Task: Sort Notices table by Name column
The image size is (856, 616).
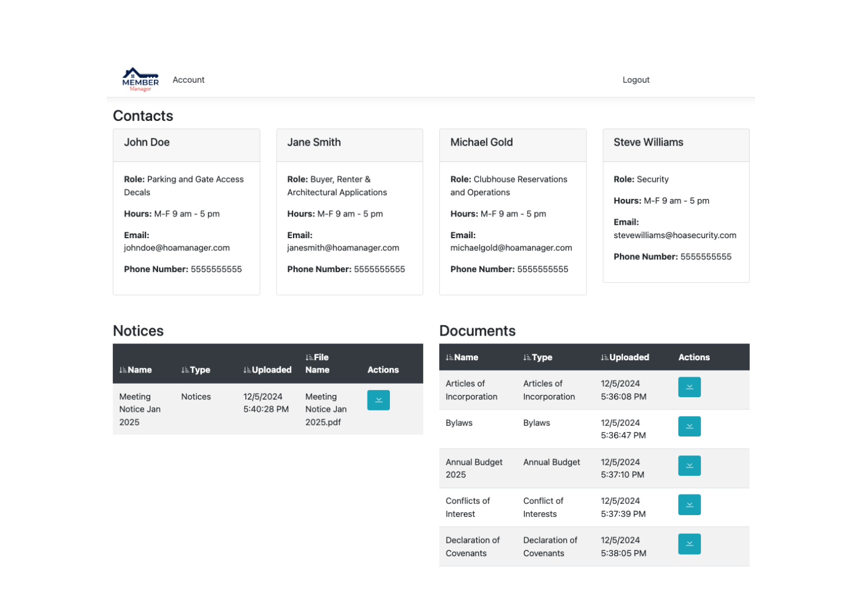Action: point(136,370)
